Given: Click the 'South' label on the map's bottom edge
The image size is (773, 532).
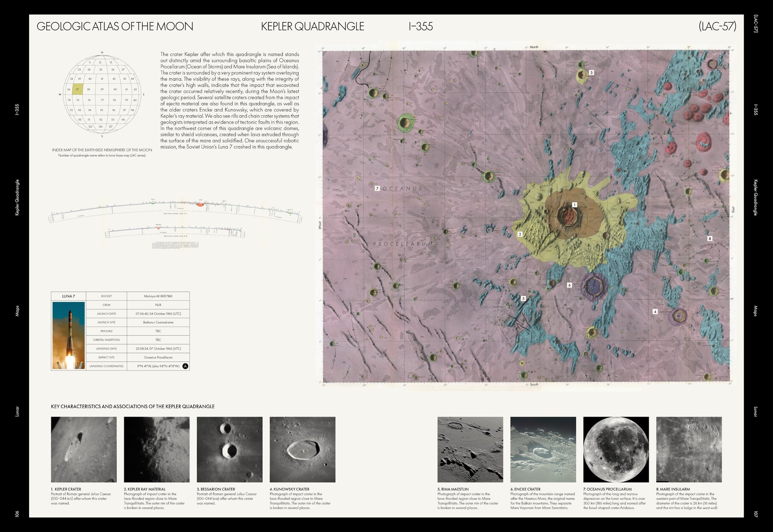Looking at the screenshot, I should (534, 384).
